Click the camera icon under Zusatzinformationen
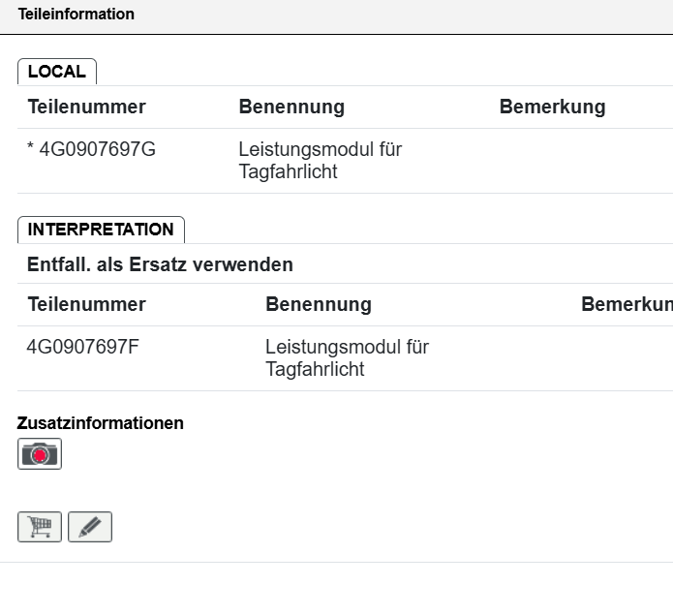The image size is (673, 616). coord(40,453)
